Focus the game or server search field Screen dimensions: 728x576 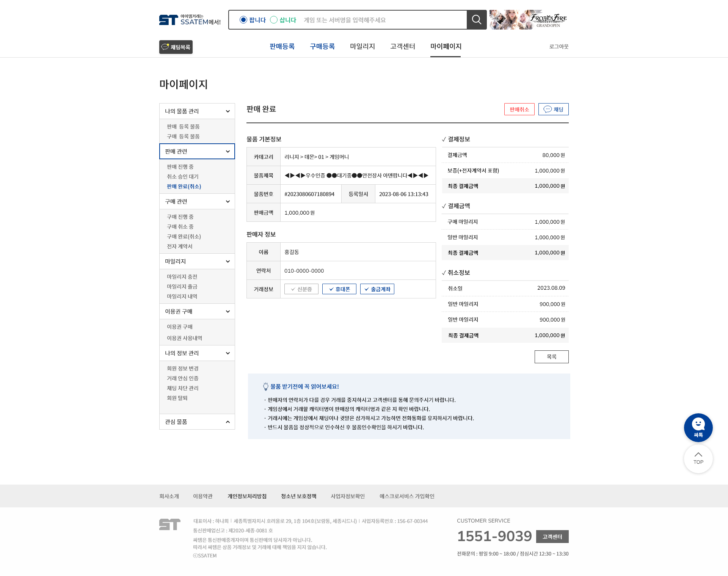[383, 20]
